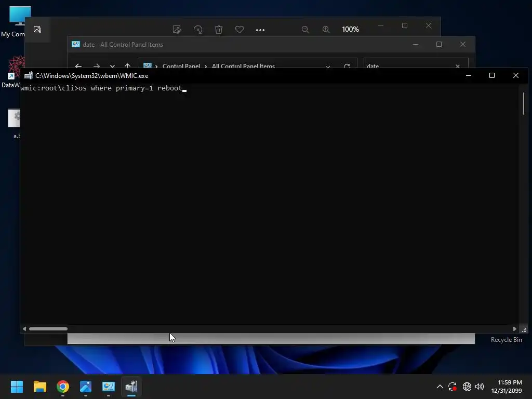
Task: Maximize the WMIC window
Action: click(492, 75)
